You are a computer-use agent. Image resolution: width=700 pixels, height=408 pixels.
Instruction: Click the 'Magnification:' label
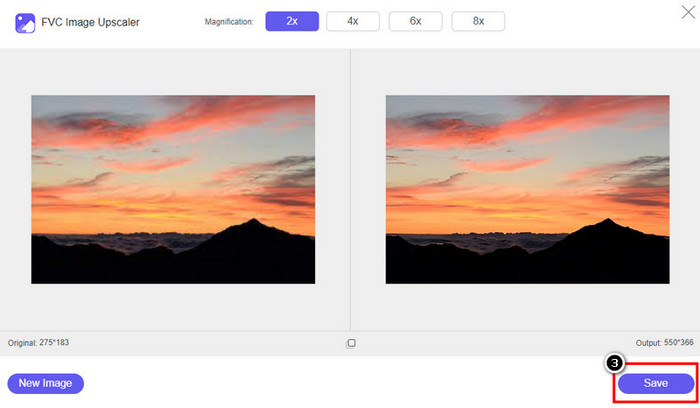coord(229,21)
